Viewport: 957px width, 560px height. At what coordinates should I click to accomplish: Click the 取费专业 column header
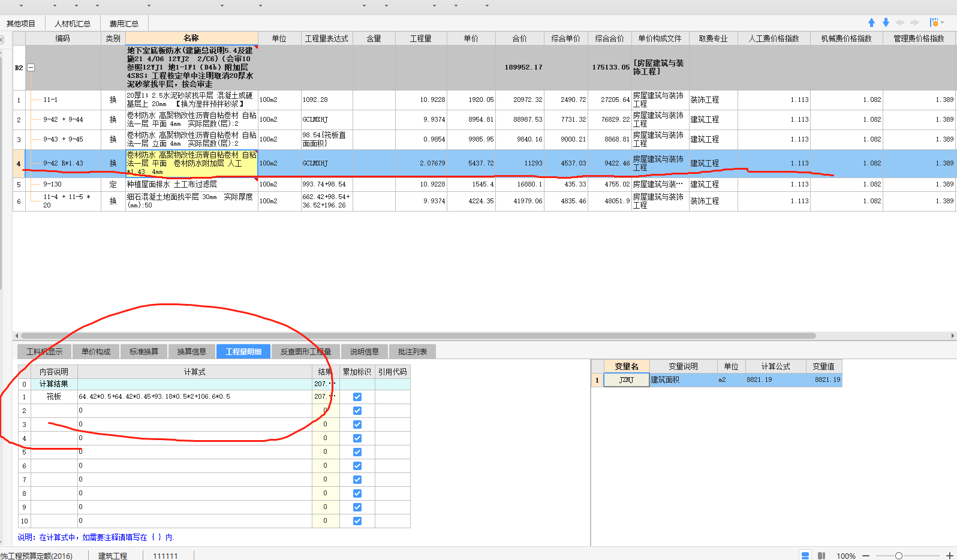(x=713, y=38)
